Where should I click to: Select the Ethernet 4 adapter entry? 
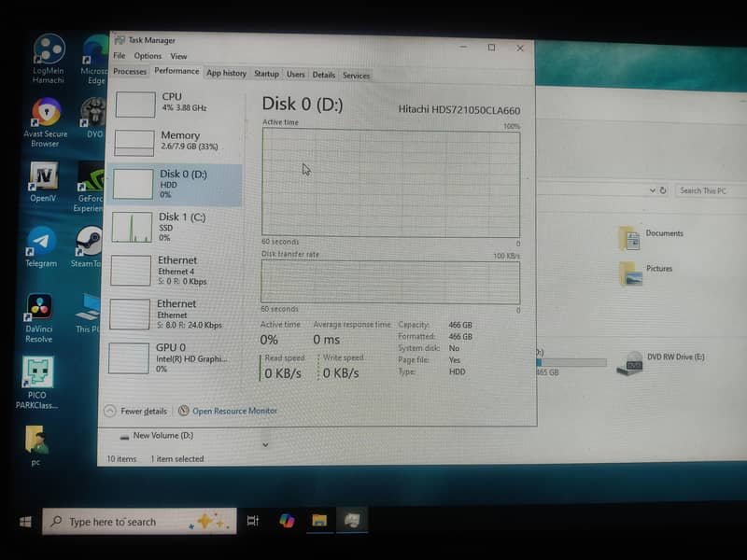click(175, 271)
